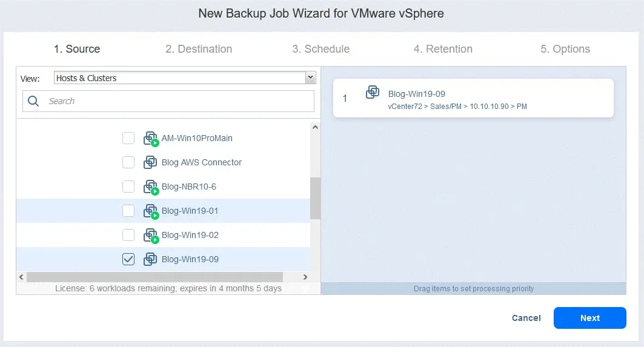Click the VM icon in selected items panel

coord(373,93)
